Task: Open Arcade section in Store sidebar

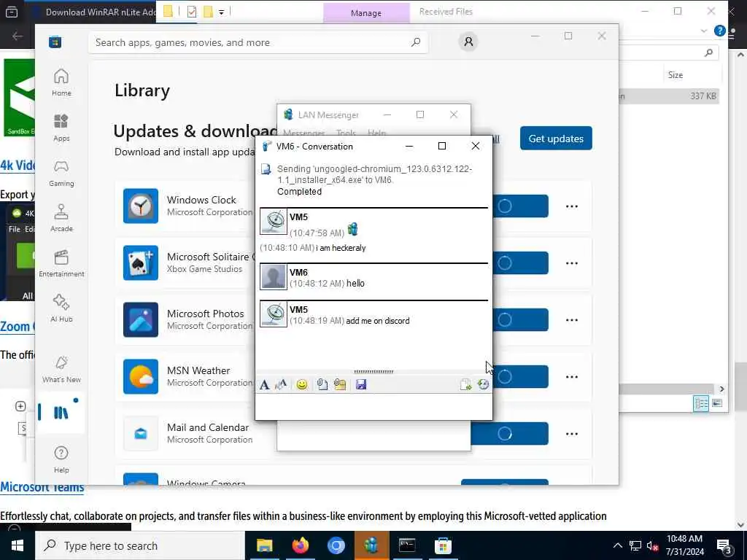Action: point(61,218)
